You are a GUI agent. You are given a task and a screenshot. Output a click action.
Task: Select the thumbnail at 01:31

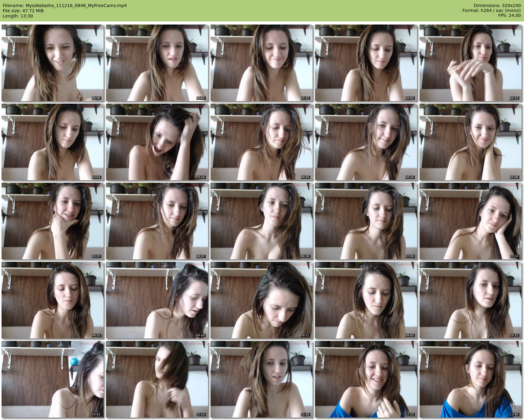click(x=262, y=63)
